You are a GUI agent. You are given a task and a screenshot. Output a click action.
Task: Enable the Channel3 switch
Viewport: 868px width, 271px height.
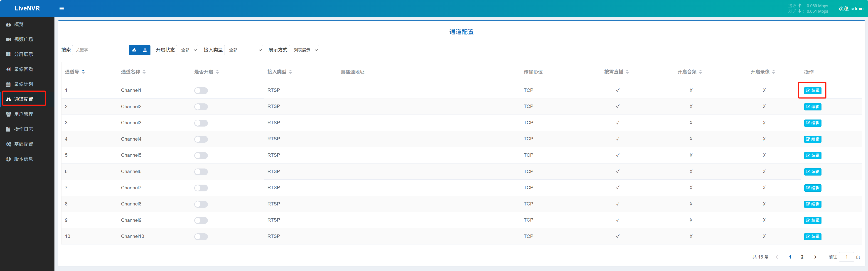tap(201, 123)
